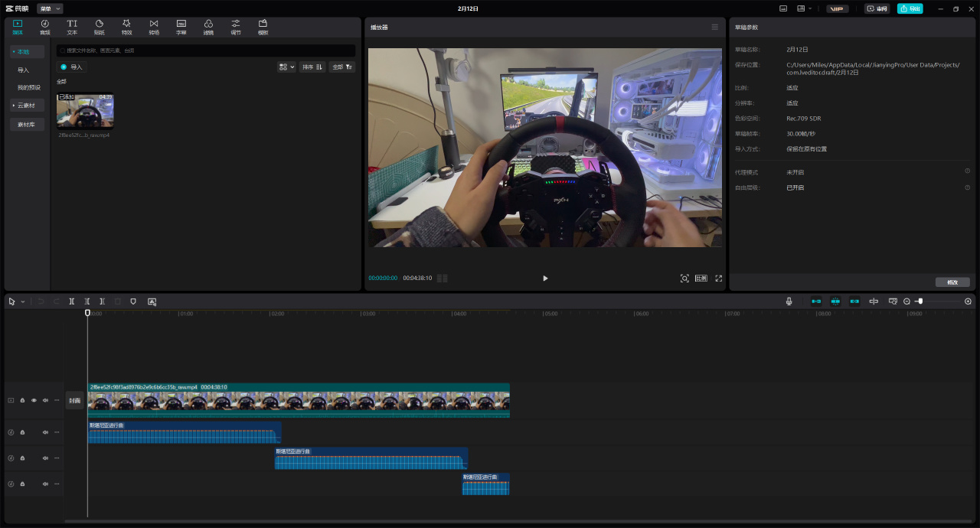Click the split clip tool in timeline toolbar
Screen dimensions: 980x528
[x=72, y=301]
